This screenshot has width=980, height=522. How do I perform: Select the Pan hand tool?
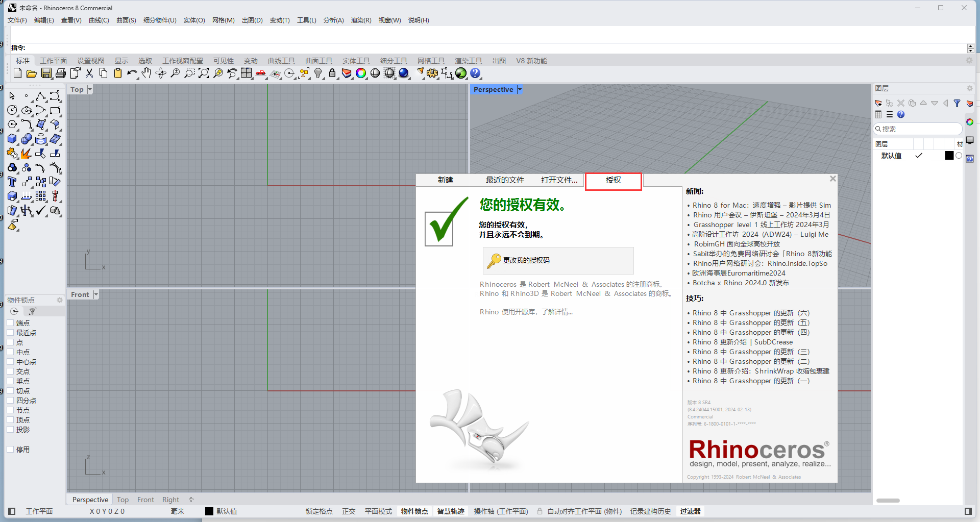[146, 73]
